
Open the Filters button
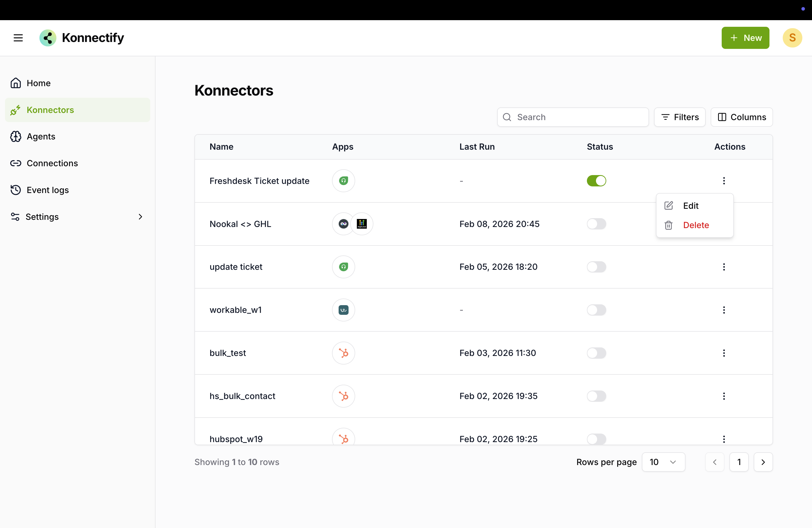679,117
